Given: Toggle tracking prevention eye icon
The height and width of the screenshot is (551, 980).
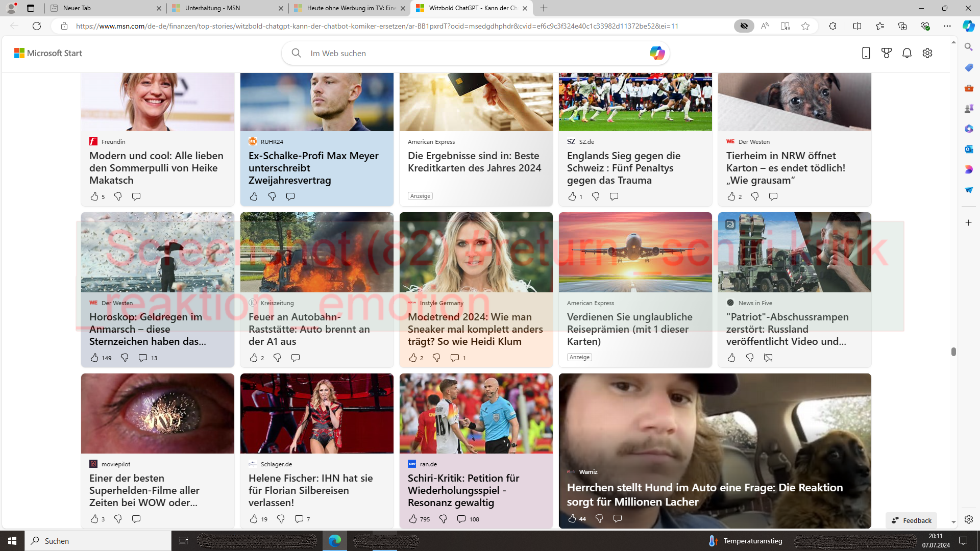Looking at the screenshot, I should pos(744,26).
